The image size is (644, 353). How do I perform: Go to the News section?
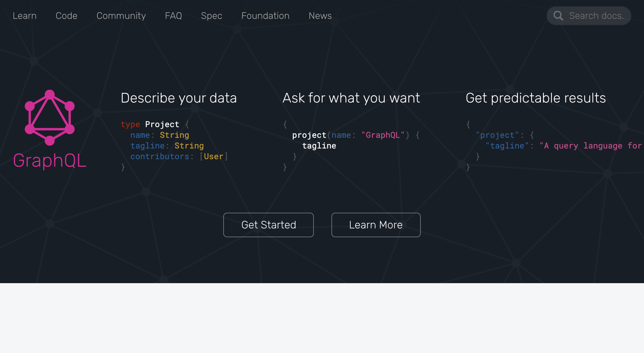320,16
